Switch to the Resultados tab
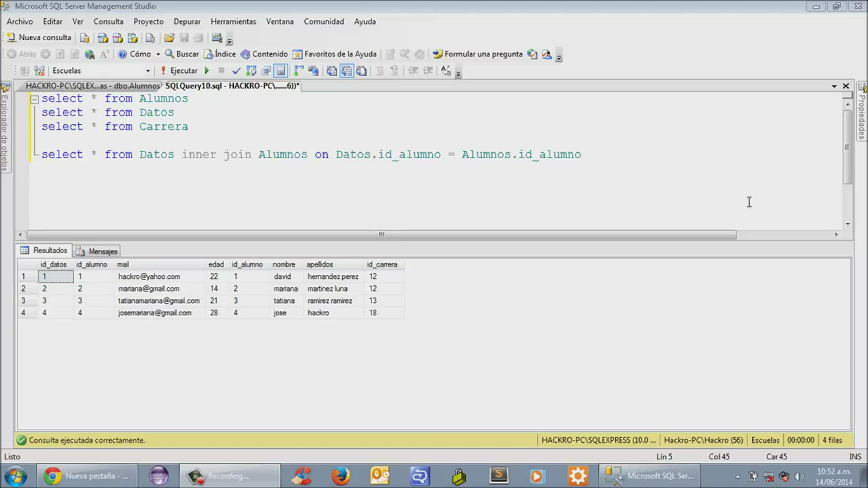868x488 pixels. pyautogui.click(x=44, y=250)
